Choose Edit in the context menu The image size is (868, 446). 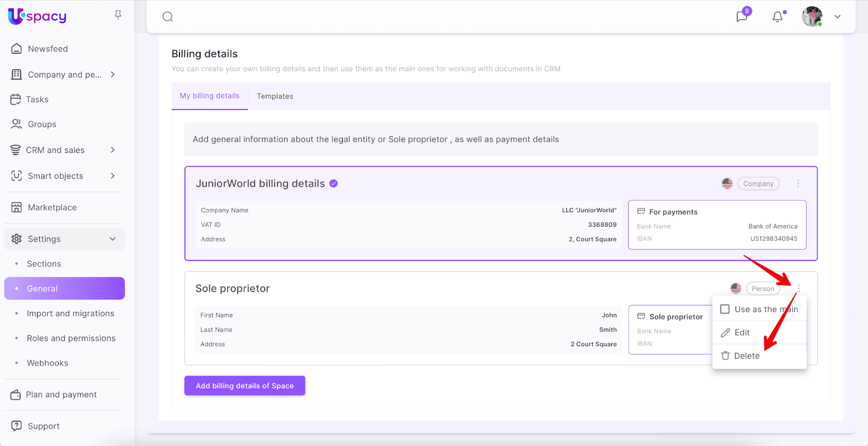pyautogui.click(x=742, y=333)
